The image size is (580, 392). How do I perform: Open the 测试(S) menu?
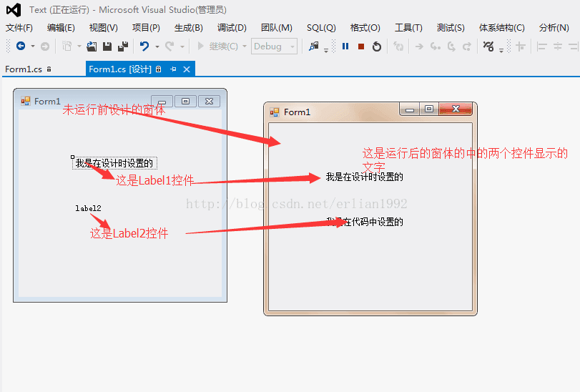[451, 28]
